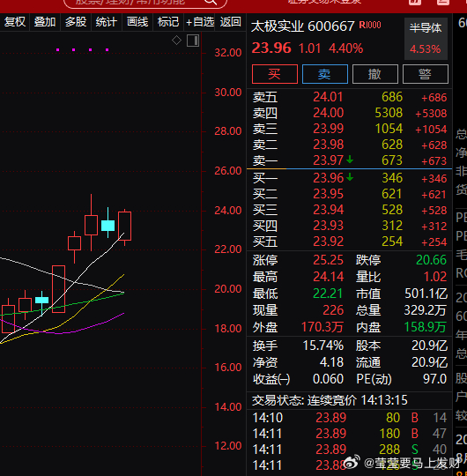Select 买二 price 23.95
This screenshot has height=476, width=467.
(328, 194)
